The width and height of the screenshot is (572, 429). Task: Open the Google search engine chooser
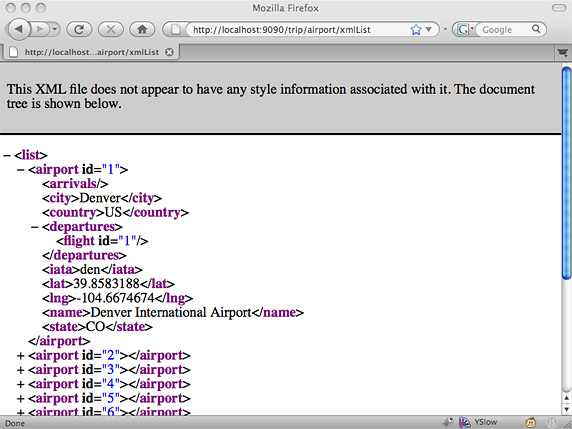coord(464,29)
